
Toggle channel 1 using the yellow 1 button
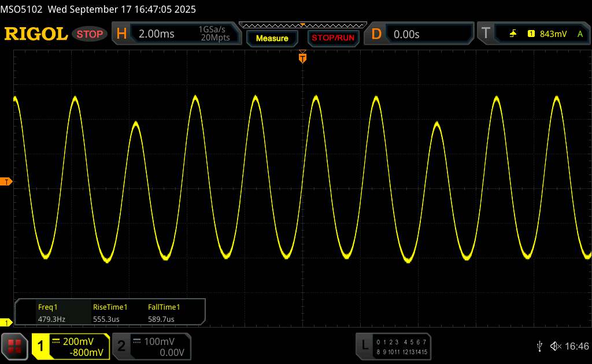coord(42,346)
